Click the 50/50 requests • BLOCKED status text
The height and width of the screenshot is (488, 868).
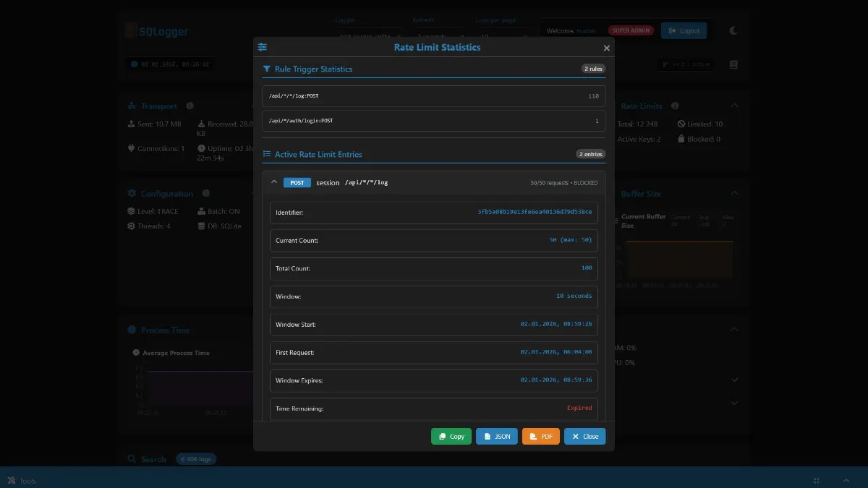click(x=564, y=183)
